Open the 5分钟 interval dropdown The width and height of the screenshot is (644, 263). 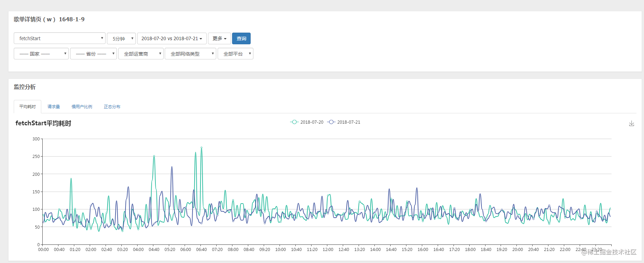pos(121,38)
